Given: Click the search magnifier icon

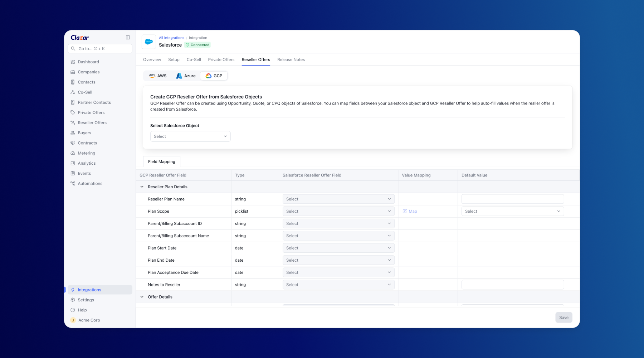Looking at the screenshot, I should 73,49.
